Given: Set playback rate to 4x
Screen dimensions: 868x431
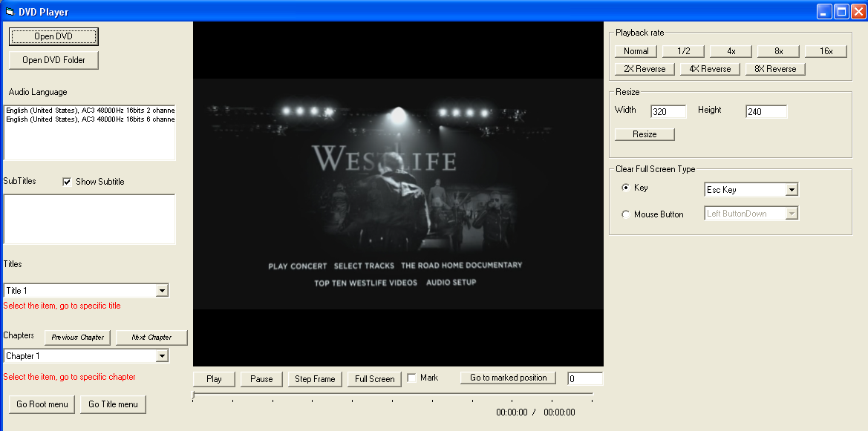Looking at the screenshot, I should pyautogui.click(x=731, y=51).
